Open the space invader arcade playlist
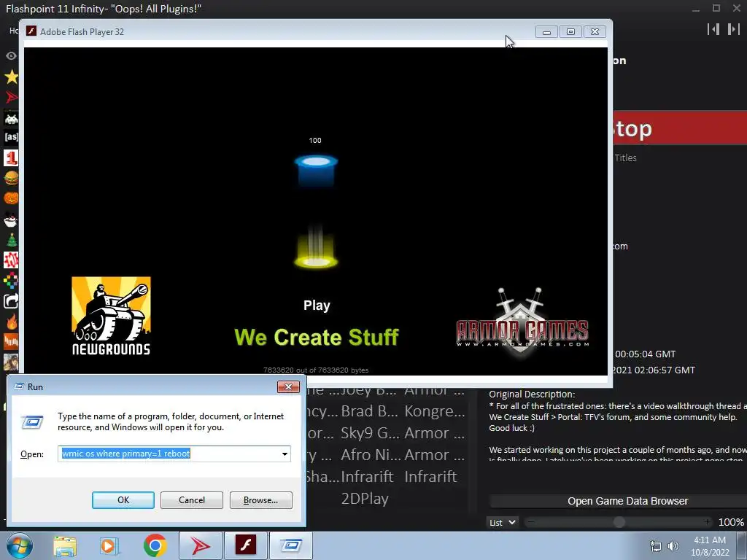 tap(11, 117)
